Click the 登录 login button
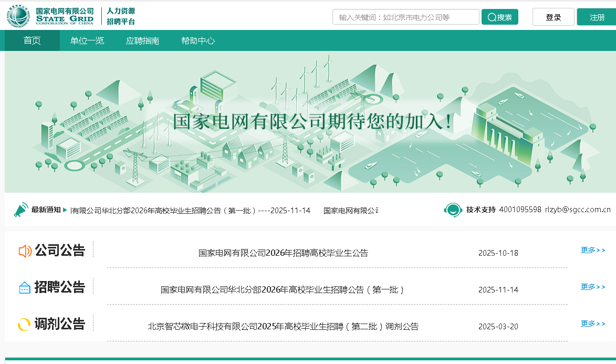616x364 pixels. (553, 17)
